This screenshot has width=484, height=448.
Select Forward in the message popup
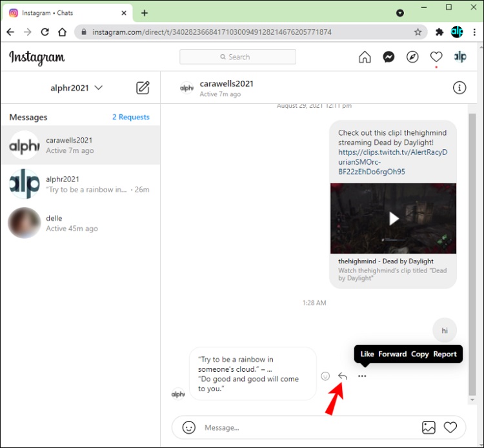tap(392, 354)
